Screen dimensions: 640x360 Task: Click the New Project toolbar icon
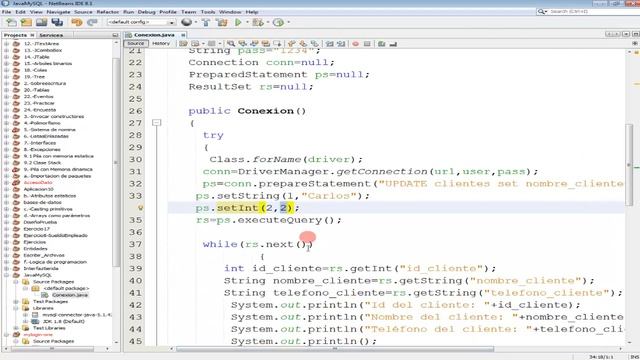pyautogui.click(x=26, y=22)
